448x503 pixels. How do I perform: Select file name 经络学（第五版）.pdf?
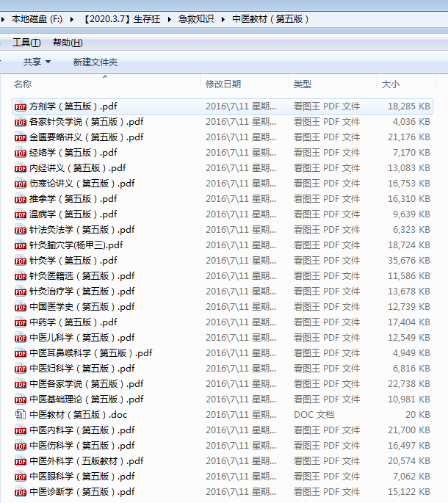tap(73, 153)
